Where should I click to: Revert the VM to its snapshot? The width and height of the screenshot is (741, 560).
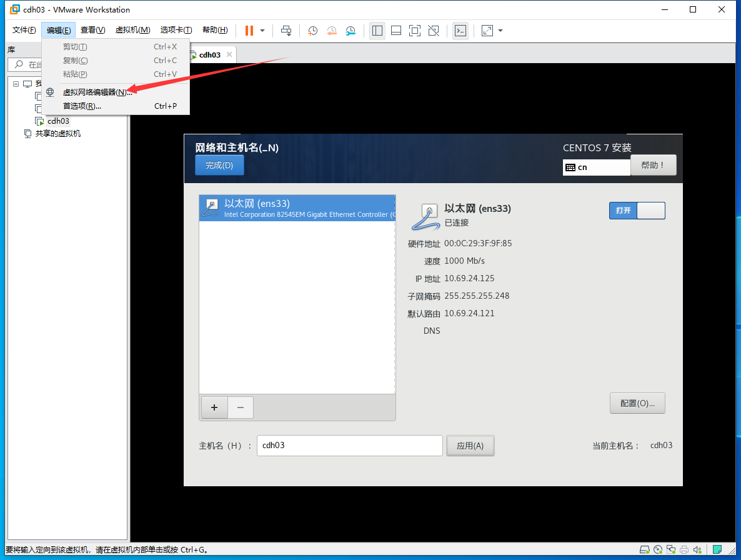click(332, 30)
